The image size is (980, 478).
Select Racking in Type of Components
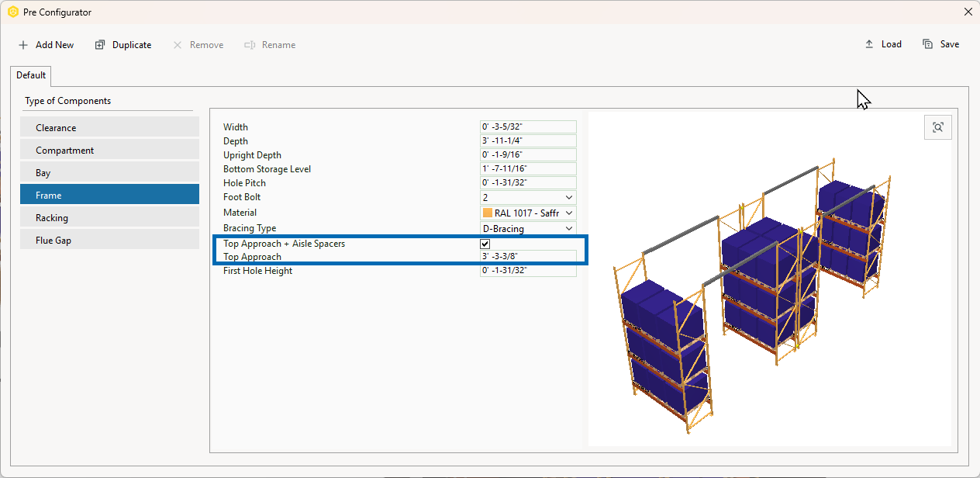tap(109, 217)
